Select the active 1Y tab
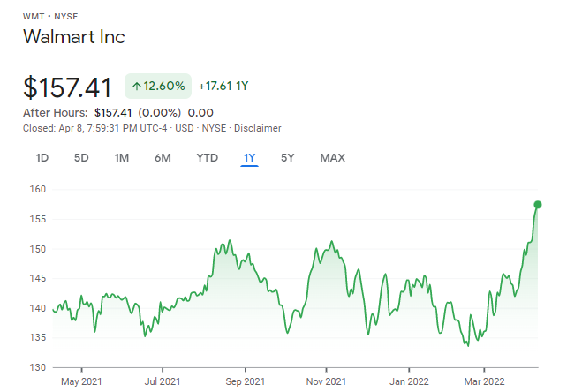The height and width of the screenshot is (392, 567). click(x=250, y=158)
